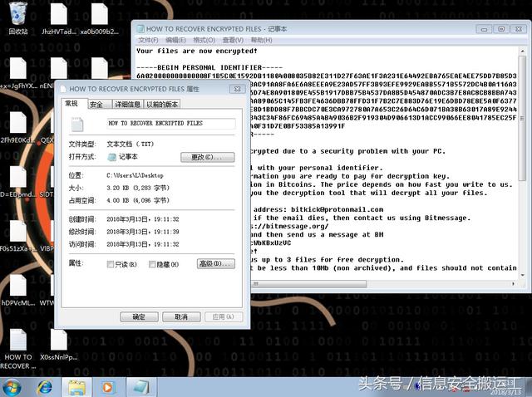Select HOW TO RECOVER text file on desktop
532x397 pixels.
[x=17, y=349]
